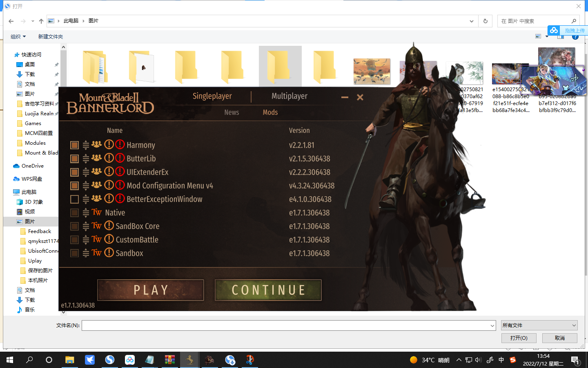Close the Bannerlord launcher window
Screen dimensions: 588x368
coord(360,97)
